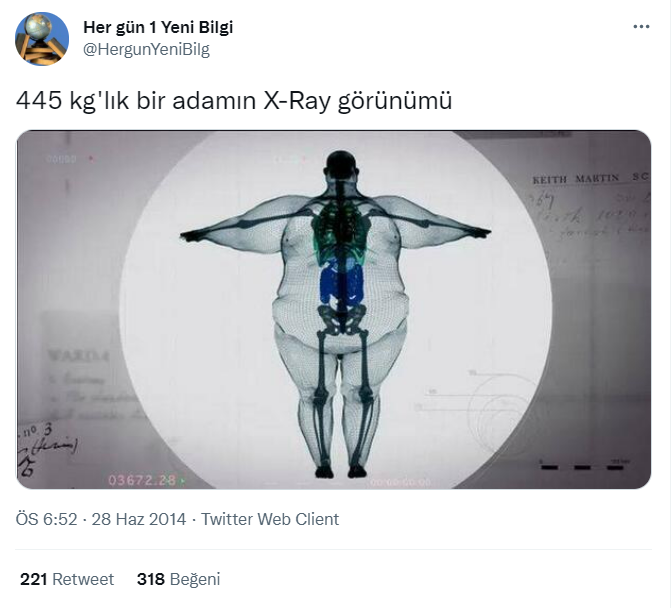Open the Twitter Web Client source link

[x=270, y=519]
